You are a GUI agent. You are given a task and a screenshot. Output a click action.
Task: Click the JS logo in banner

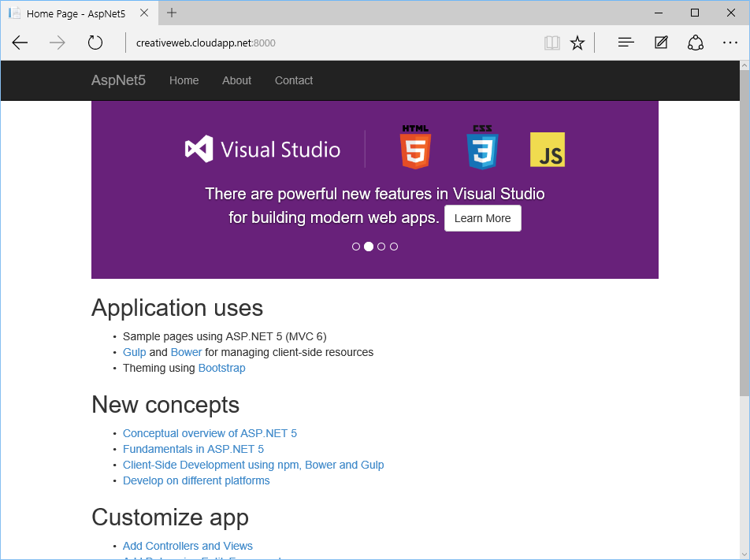click(548, 150)
